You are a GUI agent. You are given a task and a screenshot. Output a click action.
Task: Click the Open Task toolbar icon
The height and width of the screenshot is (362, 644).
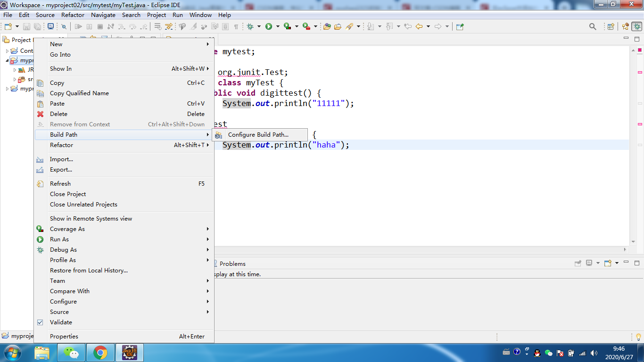(338, 27)
